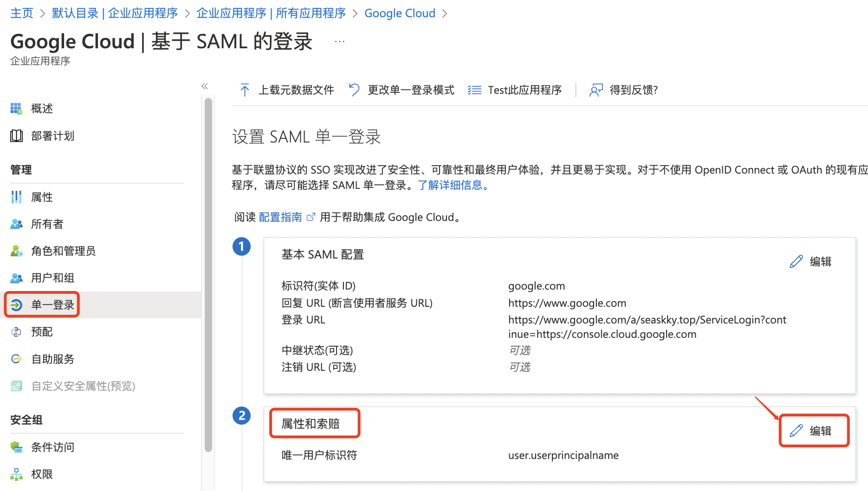Click 唯一用户标识符 label
868x491 pixels.
(x=319, y=455)
